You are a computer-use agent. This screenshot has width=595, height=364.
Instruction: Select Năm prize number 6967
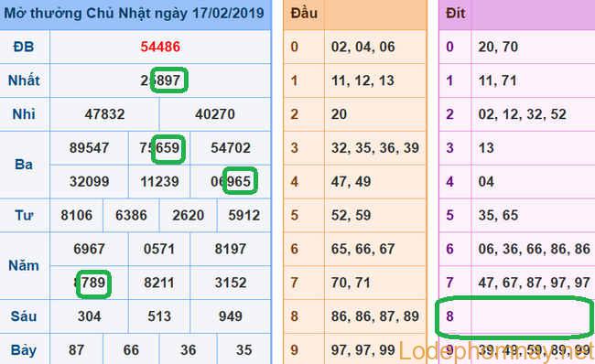click(x=89, y=249)
